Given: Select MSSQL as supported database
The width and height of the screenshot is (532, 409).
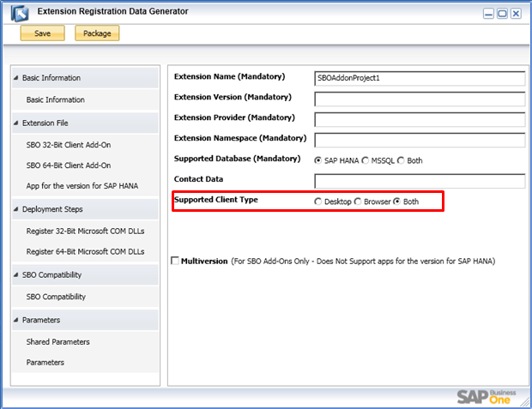Looking at the screenshot, I should click(365, 160).
